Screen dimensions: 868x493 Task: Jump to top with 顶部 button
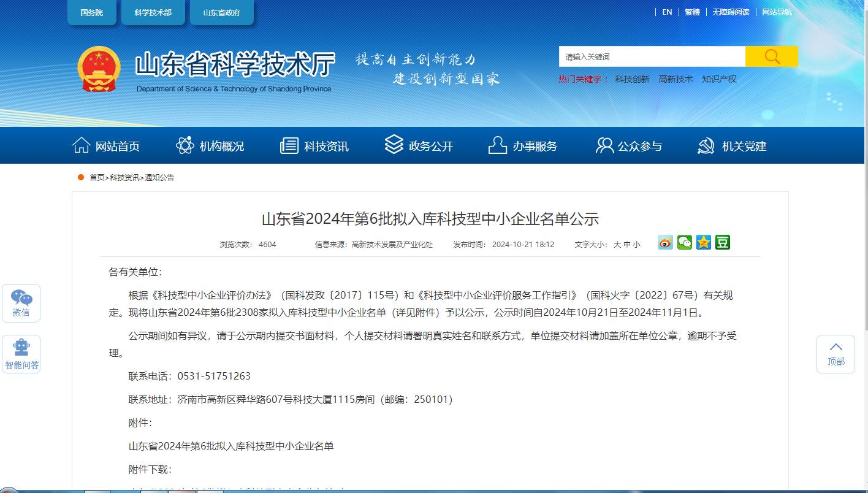(x=836, y=354)
